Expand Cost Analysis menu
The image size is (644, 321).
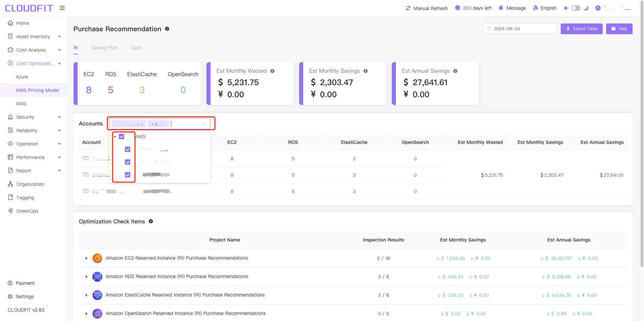click(x=59, y=50)
